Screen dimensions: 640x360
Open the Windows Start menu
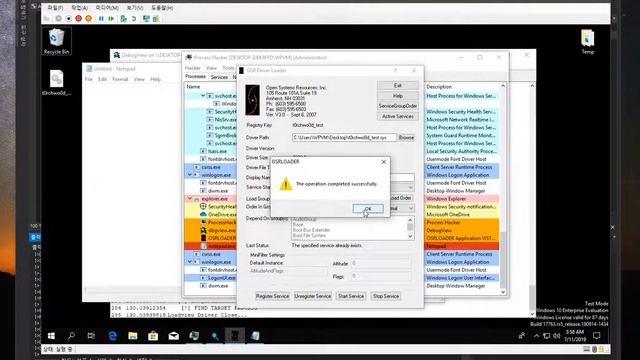pos(51,336)
